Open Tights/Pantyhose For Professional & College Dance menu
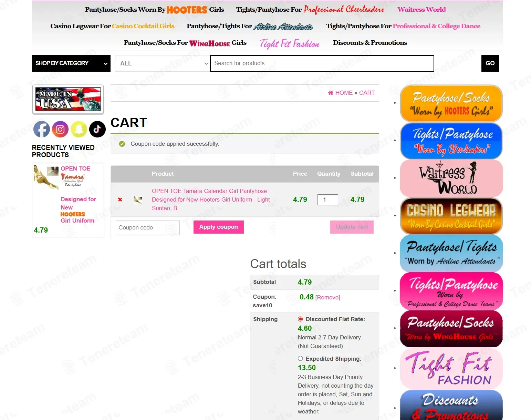 [403, 26]
